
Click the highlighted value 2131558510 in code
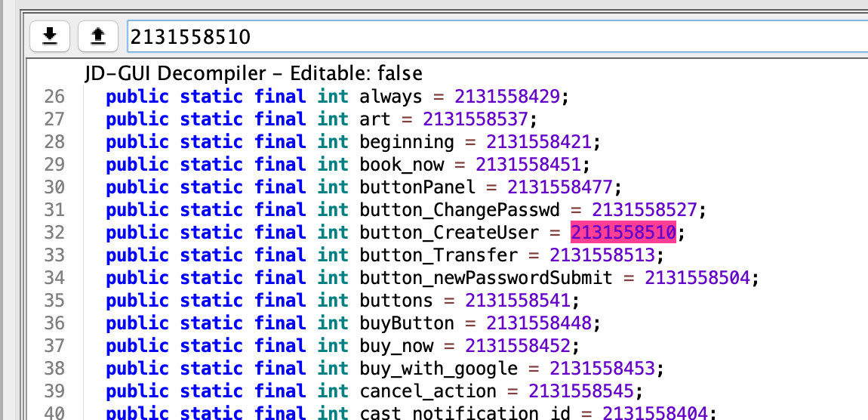click(623, 232)
